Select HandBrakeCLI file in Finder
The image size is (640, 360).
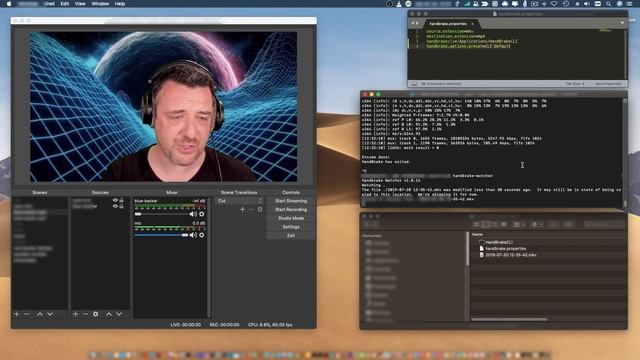(499, 242)
